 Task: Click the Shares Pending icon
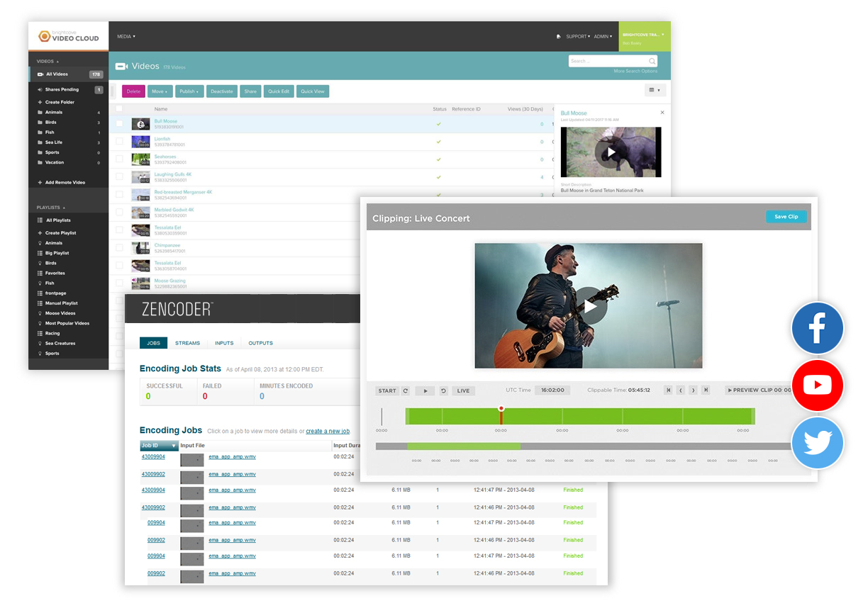coord(40,89)
